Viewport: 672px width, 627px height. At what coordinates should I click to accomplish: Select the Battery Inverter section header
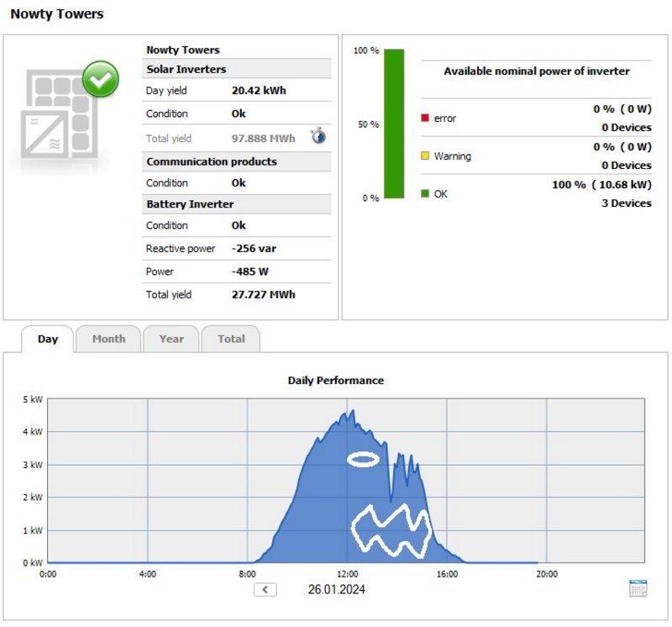click(x=237, y=204)
